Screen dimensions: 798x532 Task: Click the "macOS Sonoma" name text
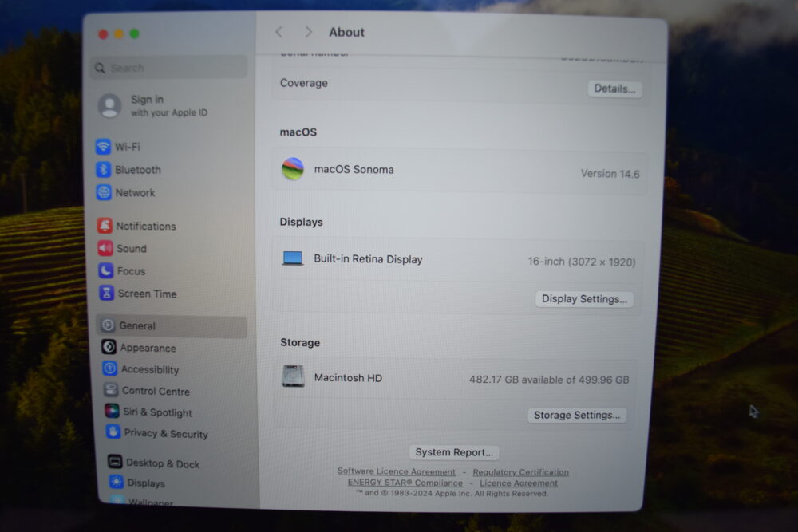click(x=354, y=169)
